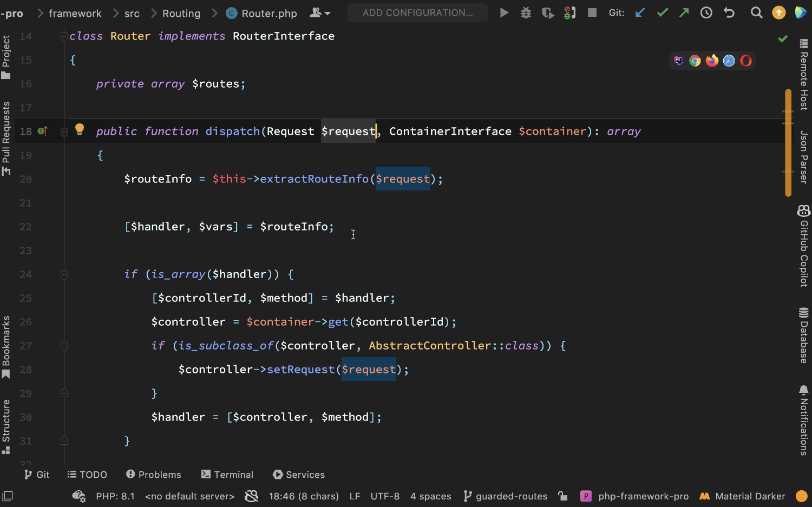Image resolution: width=812 pixels, height=507 pixels.
Task: Change UTF-8 file encoding
Action: click(385, 496)
